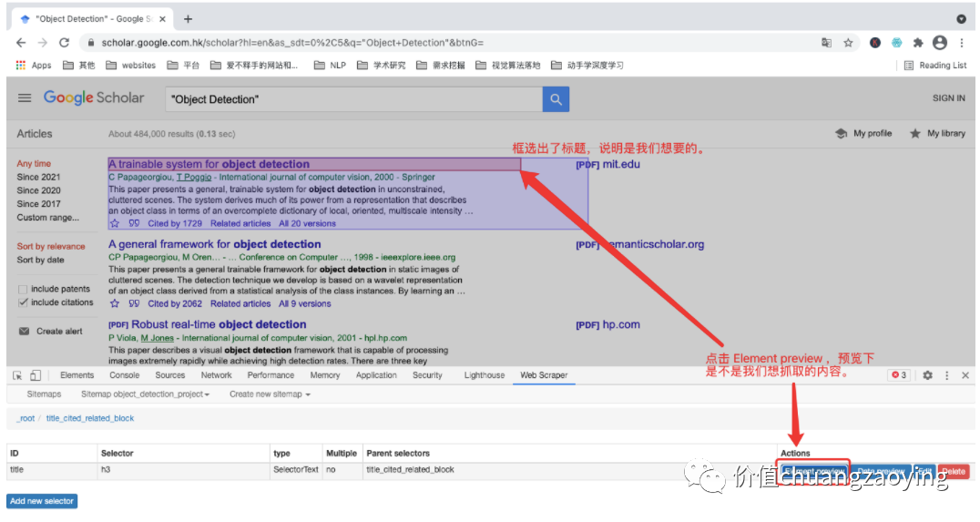
Task: Click the Create alert envelope icon
Action: click(x=24, y=331)
